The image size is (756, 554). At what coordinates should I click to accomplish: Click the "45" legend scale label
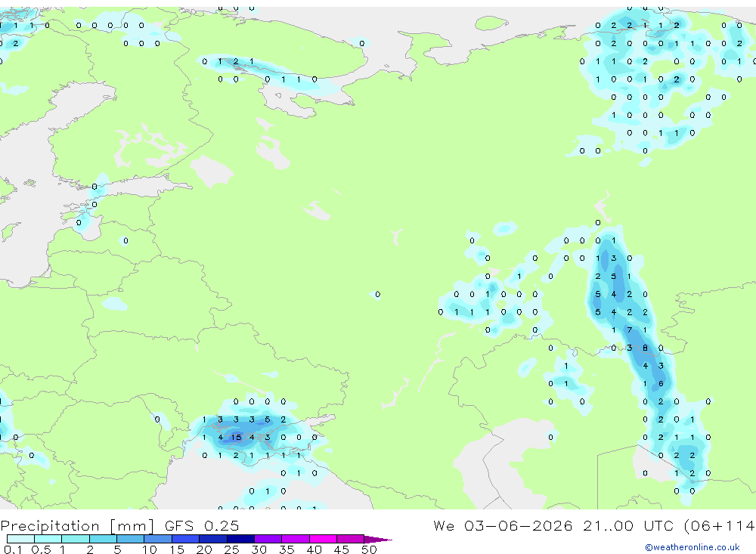[x=342, y=549]
